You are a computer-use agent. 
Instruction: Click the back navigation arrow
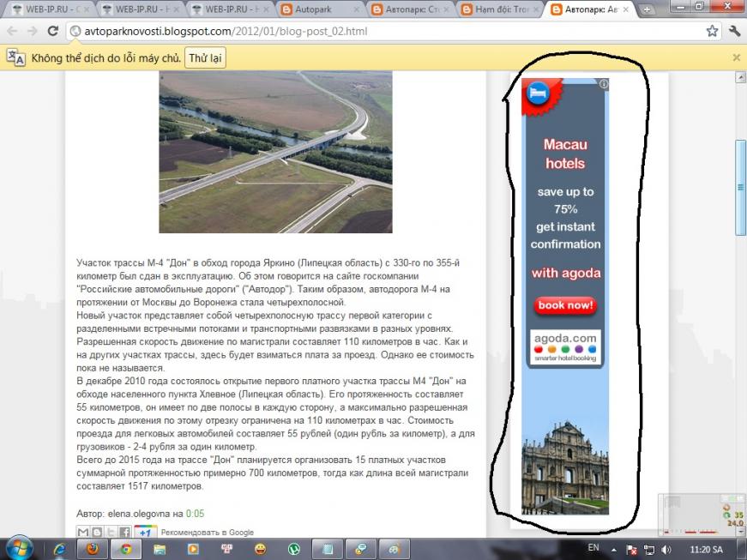[x=13, y=31]
